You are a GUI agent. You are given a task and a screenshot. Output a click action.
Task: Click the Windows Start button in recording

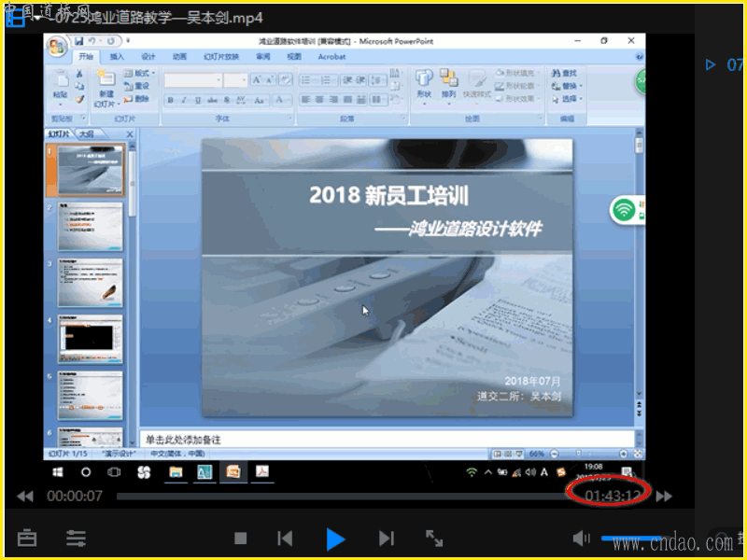click(x=58, y=472)
